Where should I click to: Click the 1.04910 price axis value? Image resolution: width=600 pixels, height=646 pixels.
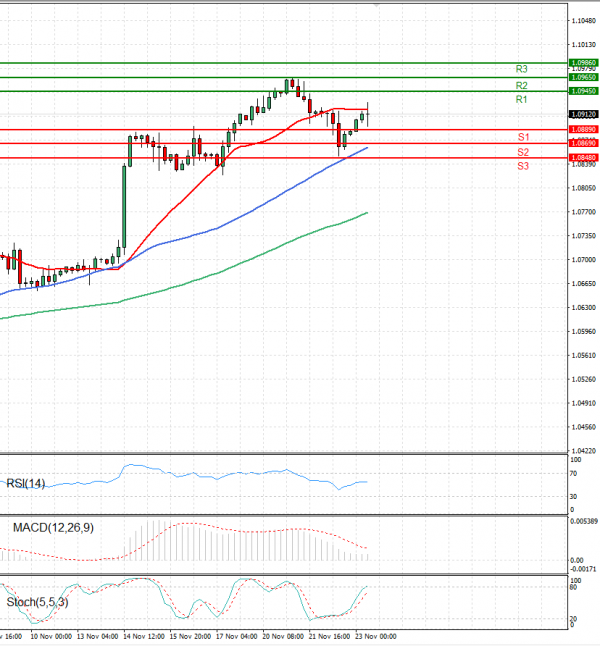pos(584,403)
